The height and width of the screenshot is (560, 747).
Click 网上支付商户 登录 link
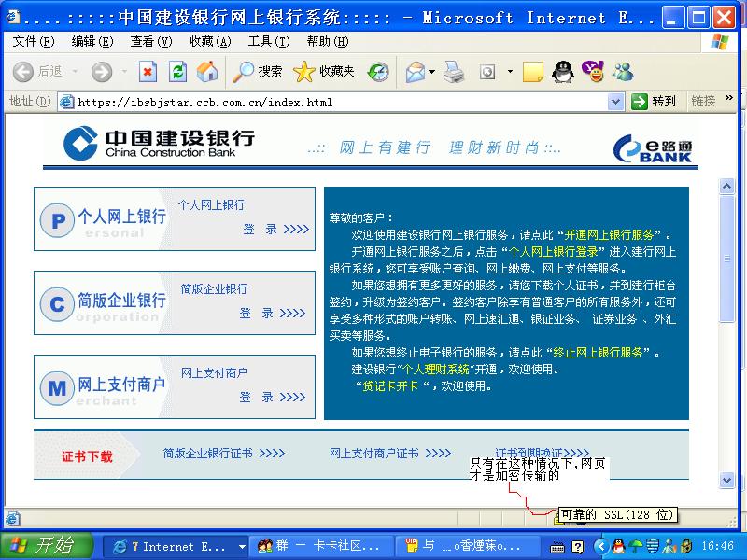(x=273, y=397)
